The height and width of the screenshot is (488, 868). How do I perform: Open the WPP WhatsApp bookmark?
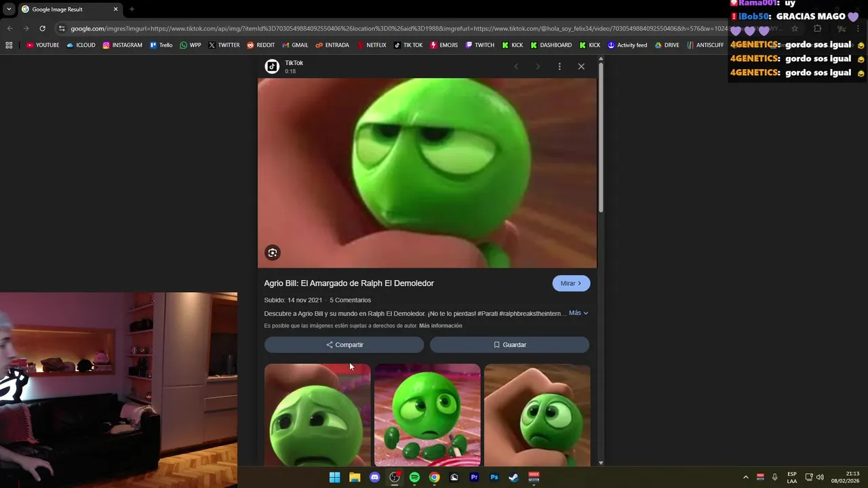(x=190, y=45)
